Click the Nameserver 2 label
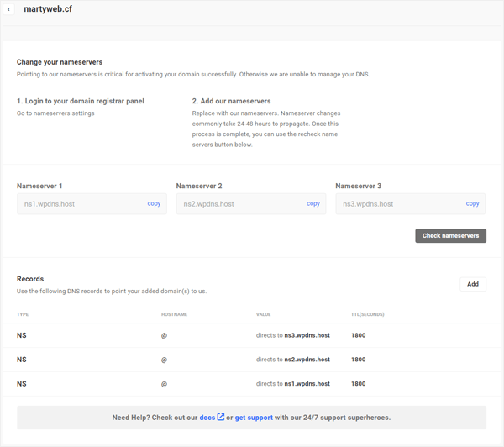The width and height of the screenshot is (504, 447). pos(199,186)
